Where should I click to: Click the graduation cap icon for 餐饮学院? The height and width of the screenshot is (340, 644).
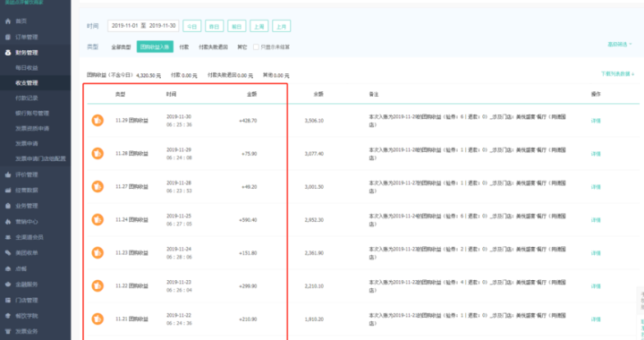pos(8,316)
